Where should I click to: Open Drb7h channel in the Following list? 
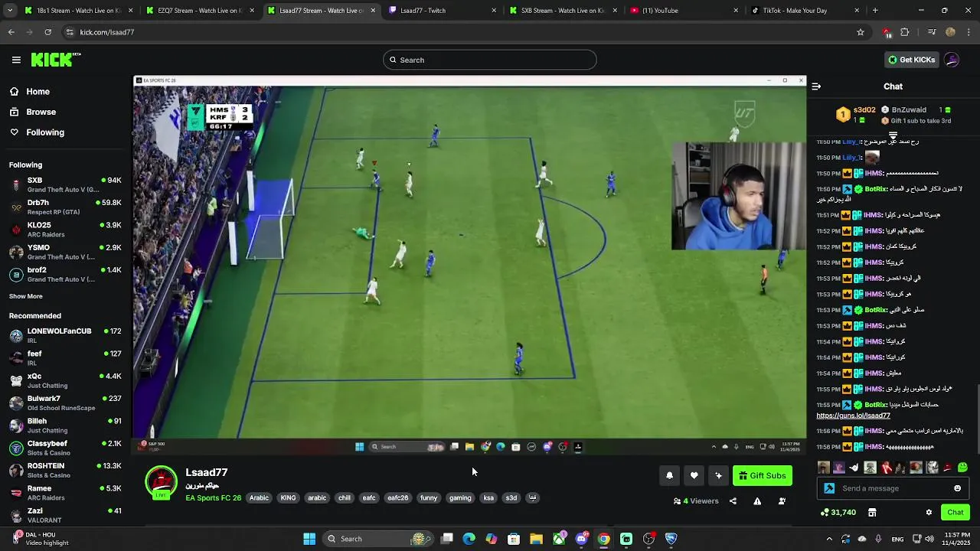point(66,207)
